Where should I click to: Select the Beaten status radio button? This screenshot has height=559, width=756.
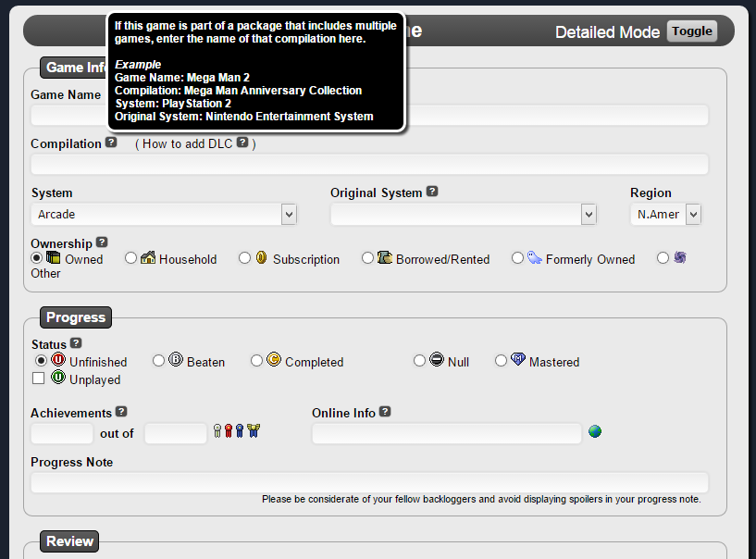point(158,361)
